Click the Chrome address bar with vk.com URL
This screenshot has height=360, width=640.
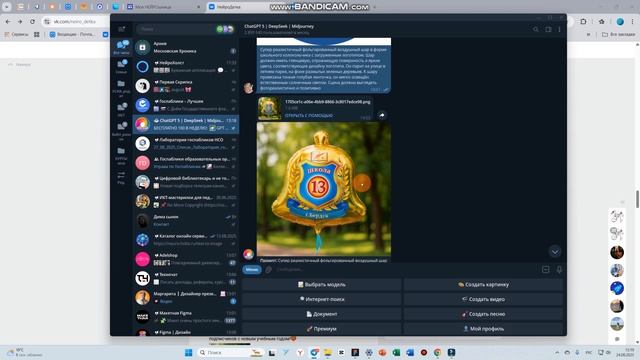coord(76,21)
